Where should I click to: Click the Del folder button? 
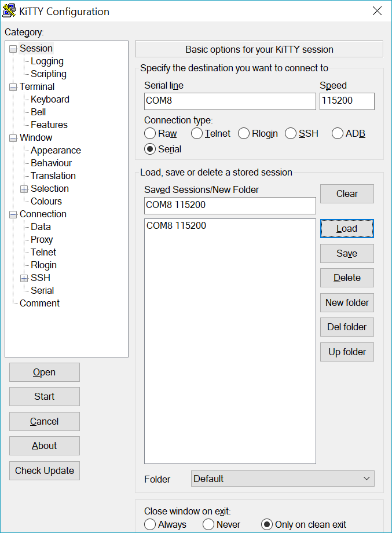tap(347, 327)
